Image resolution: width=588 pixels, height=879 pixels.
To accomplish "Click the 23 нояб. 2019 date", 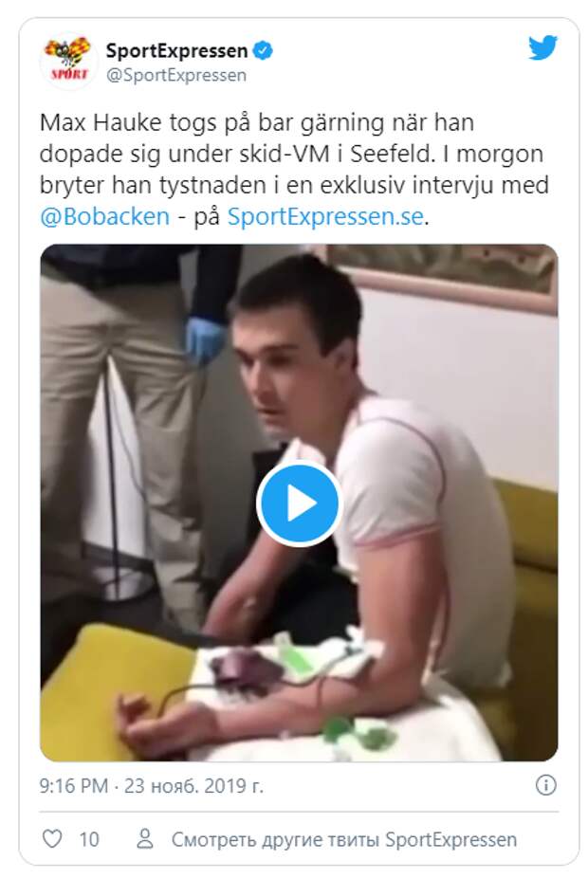I will tap(193, 785).
